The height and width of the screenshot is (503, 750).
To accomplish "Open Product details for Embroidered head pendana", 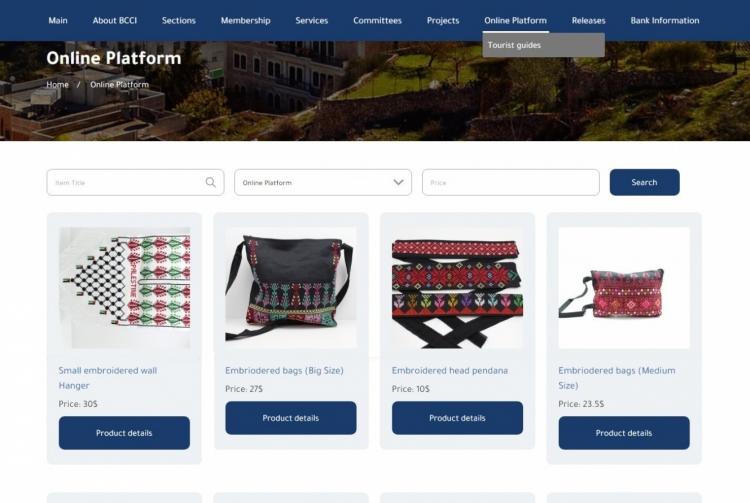I will pos(457,418).
